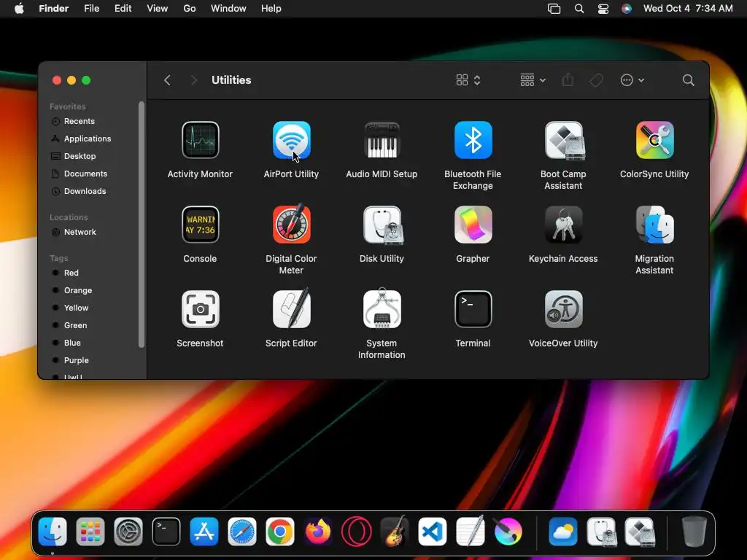This screenshot has width=747, height=560.
Task: Open Control Center in menu bar
Action: click(x=603, y=9)
